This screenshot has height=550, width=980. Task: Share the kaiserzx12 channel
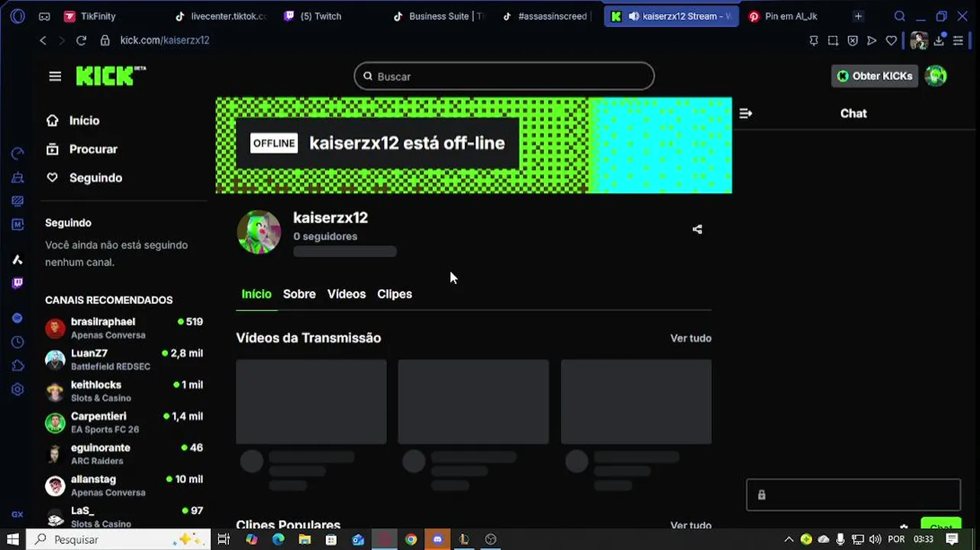click(697, 229)
